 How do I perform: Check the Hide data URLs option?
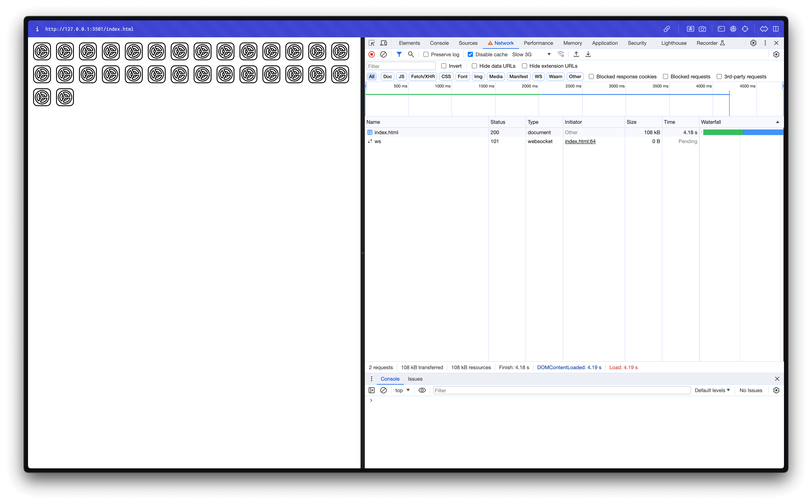point(474,66)
